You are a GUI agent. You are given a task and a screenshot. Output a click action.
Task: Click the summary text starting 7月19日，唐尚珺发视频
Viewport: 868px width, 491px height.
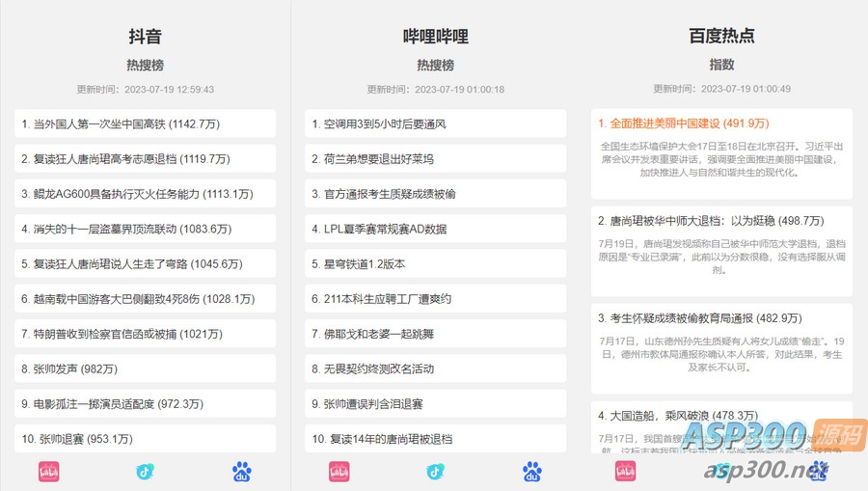click(721, 257)
